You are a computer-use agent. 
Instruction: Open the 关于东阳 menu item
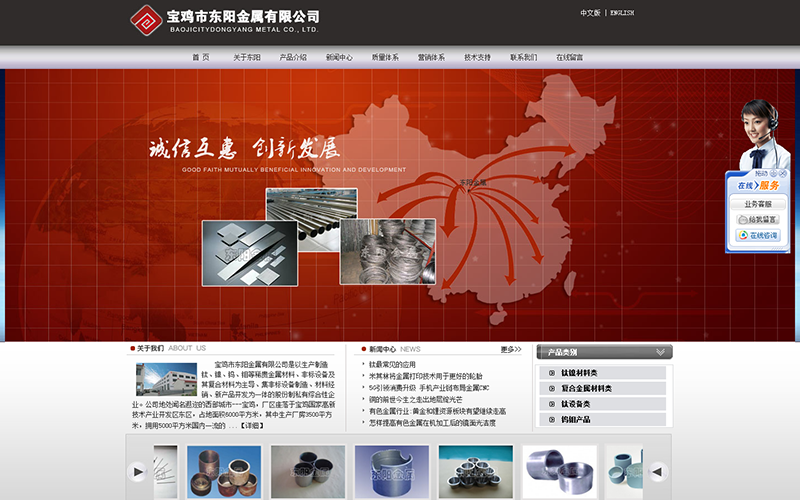247,57
